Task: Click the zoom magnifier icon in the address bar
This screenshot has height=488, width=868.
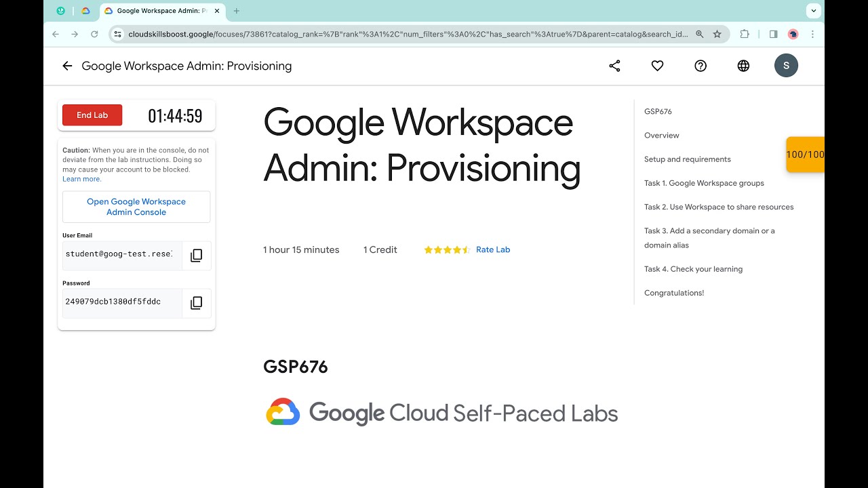Action: (700, 34)
